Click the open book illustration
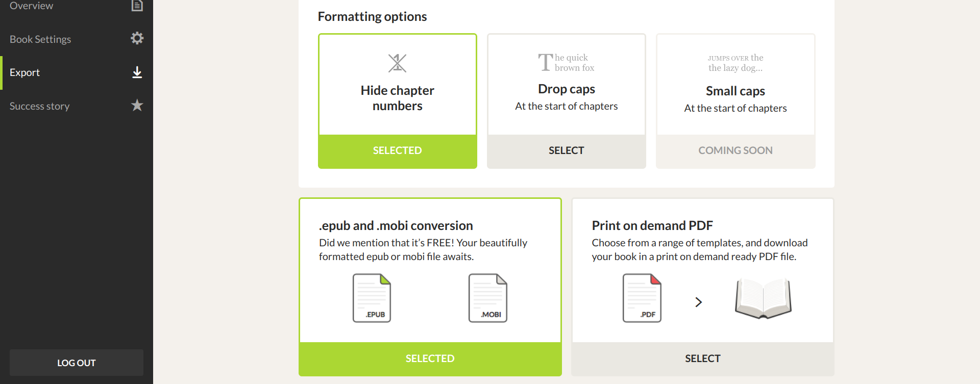980x384 pixels. [x=763, y=299]
